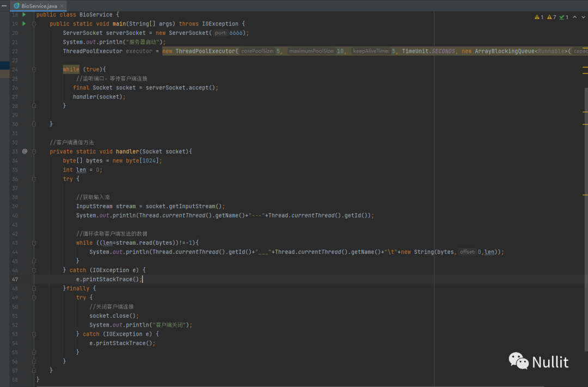This screenshot has width=588, height=387.
Task: Click the Java class icon on the BioService.java tab
Action: [x=16, y=6]
